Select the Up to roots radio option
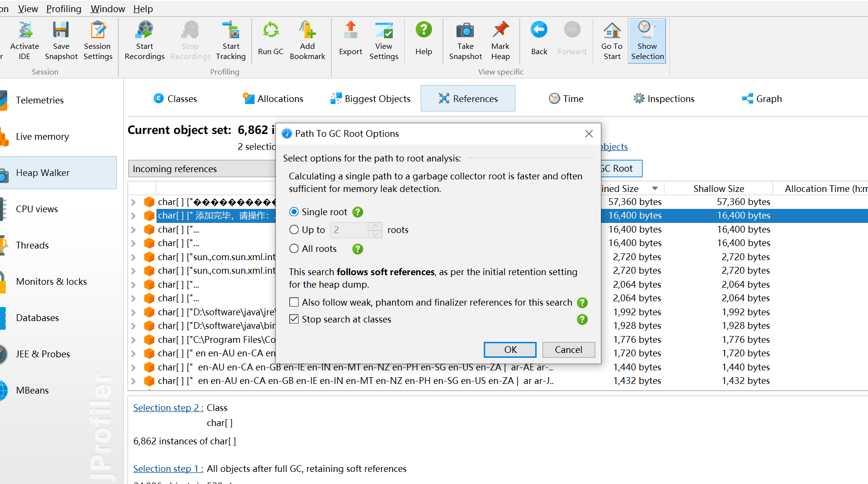868x484 pixels. click(294, 230)
